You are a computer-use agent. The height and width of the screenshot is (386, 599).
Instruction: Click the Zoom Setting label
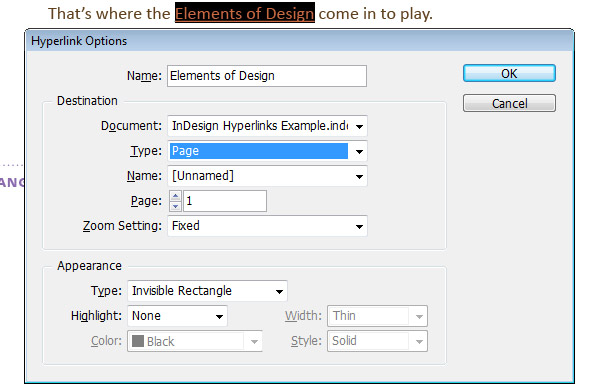pyautogui.click(x=122, y=226)
